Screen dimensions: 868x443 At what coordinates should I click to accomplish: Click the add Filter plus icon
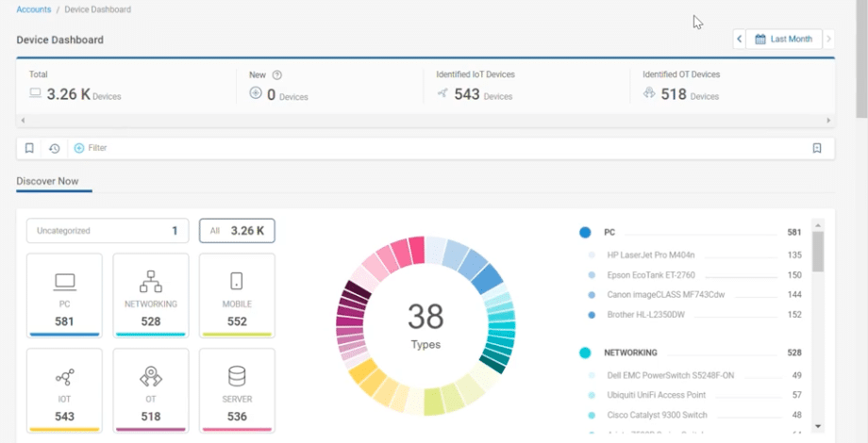tap(79, 148)
